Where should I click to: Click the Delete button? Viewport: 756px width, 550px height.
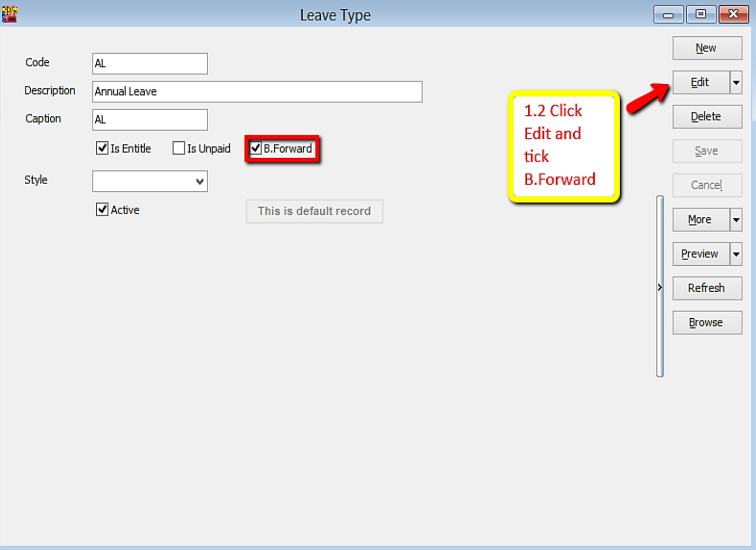pyautogui.click(x=707, y=116)
